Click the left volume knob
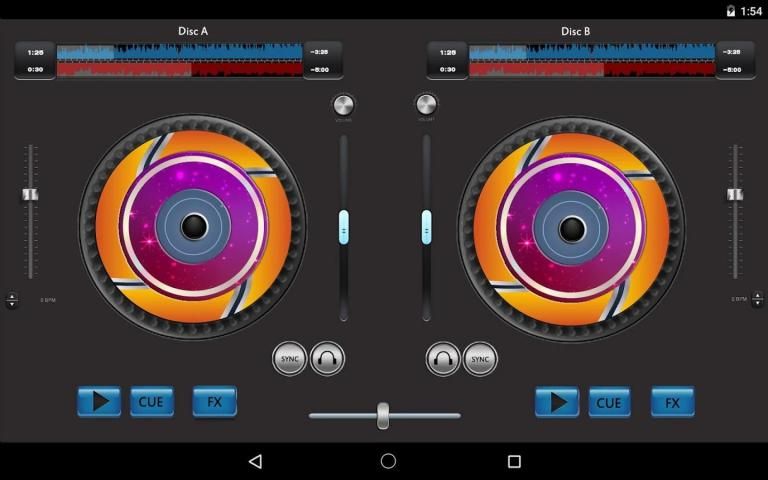 [343, 105]
